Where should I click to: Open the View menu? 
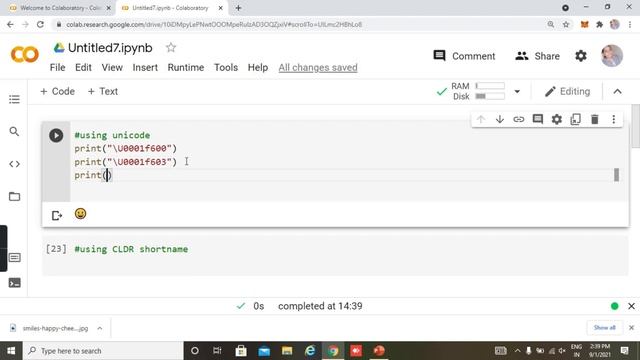[112, 67]
